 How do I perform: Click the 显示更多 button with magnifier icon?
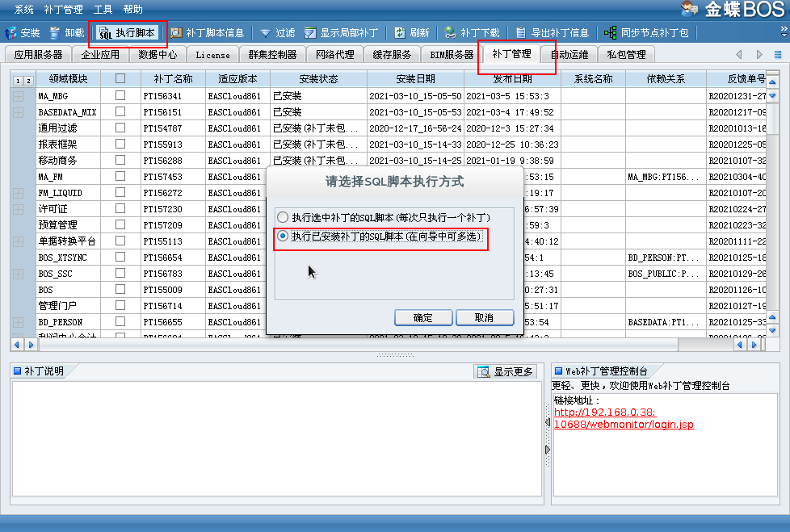tap(506, 371)
